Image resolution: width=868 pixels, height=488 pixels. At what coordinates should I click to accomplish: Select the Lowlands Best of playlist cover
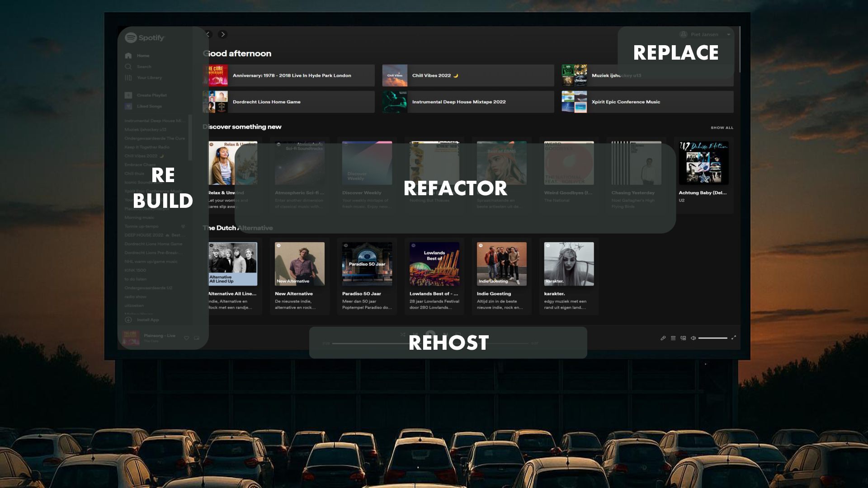(x=434, y=264)
